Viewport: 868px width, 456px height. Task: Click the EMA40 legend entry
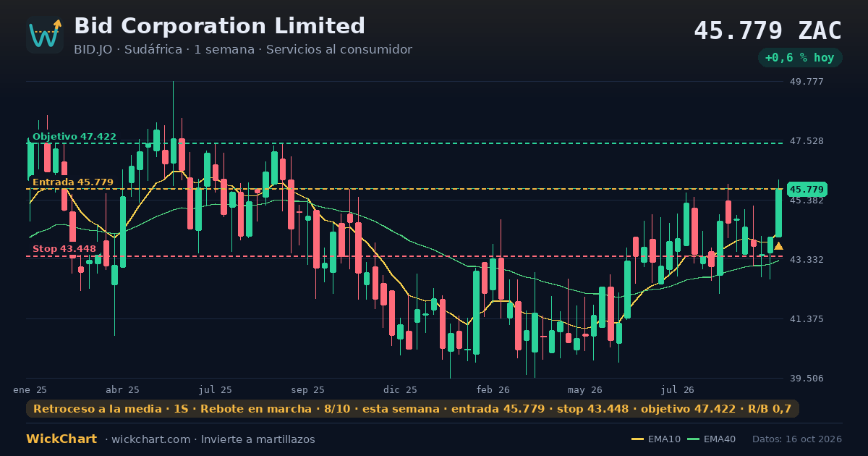[711, 439]
